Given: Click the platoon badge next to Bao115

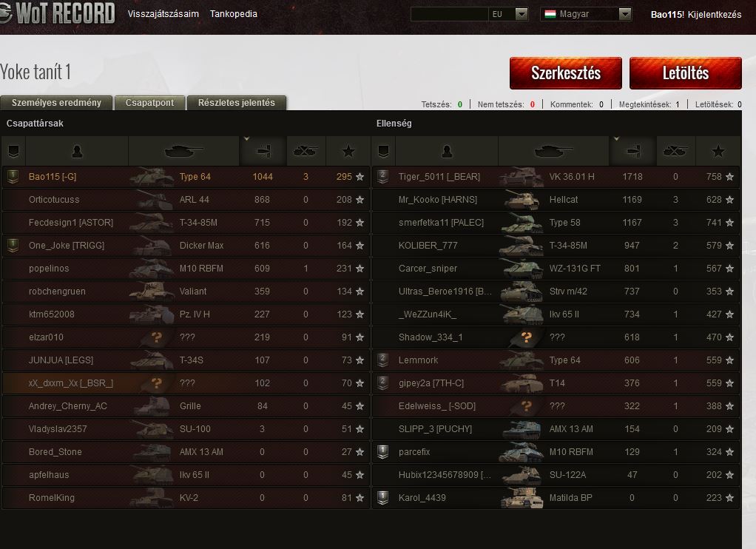Looking at the screenshot, I should tap(13, 177).
